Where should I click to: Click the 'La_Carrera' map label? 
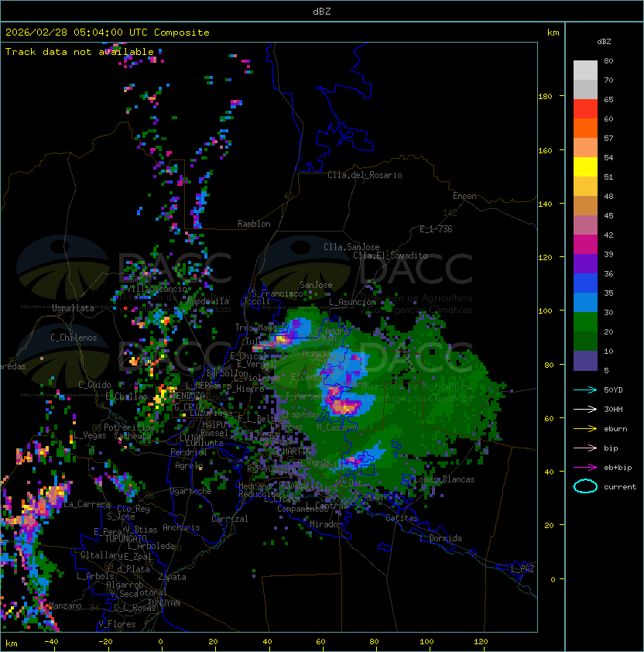coord(87,504)
